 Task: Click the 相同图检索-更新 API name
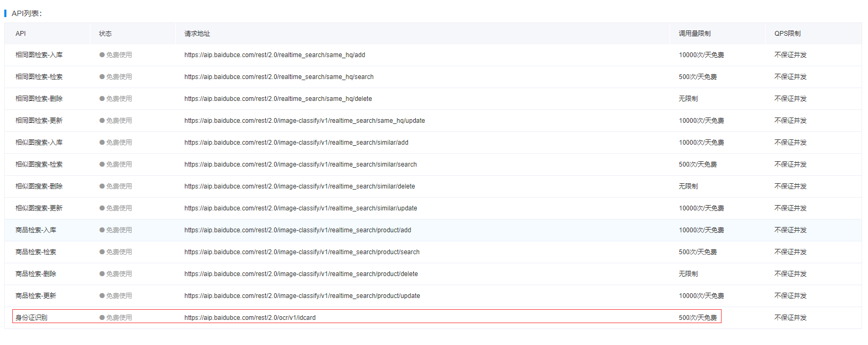pyautogui.click(x=39, y=121)
